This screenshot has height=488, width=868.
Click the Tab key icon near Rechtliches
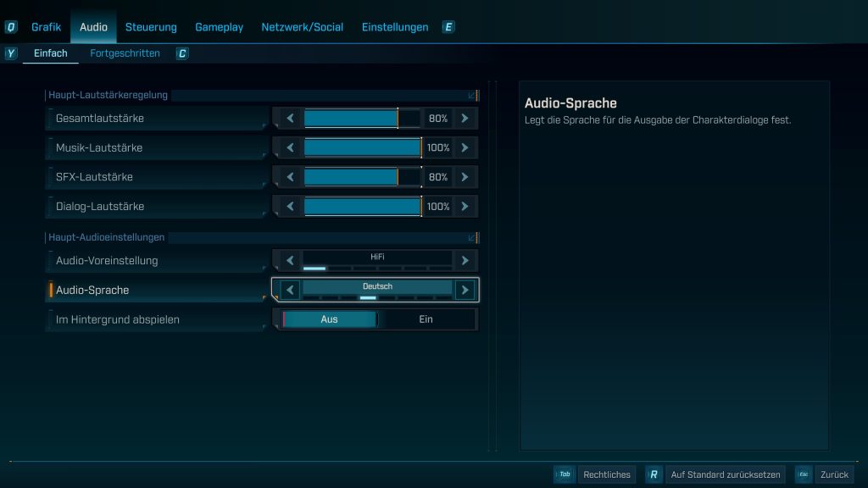tap(565, 474)
